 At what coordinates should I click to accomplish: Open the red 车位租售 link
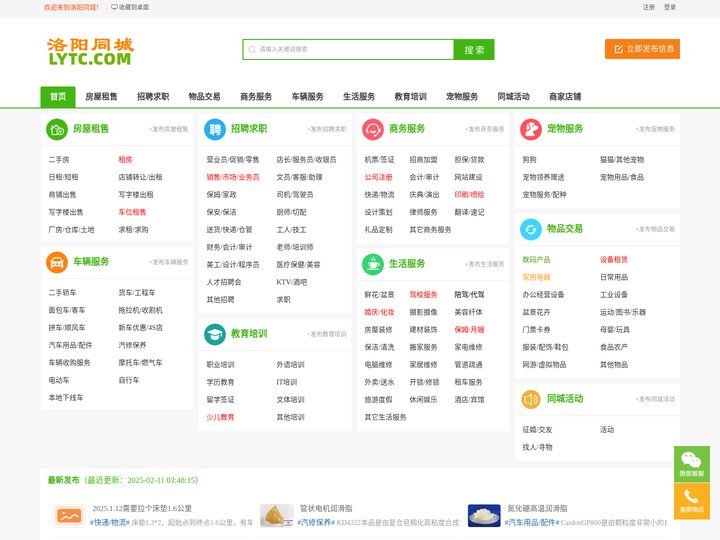[x=132, y=212]
